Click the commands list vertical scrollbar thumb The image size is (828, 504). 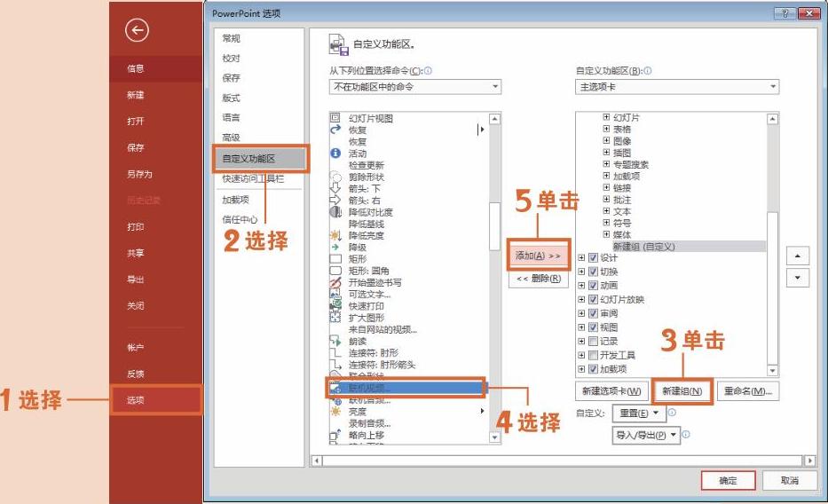click(494, 226)
